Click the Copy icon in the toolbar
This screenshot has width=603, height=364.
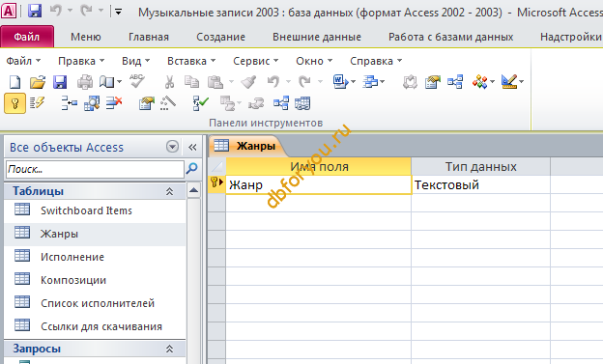[x=192, y=82]
